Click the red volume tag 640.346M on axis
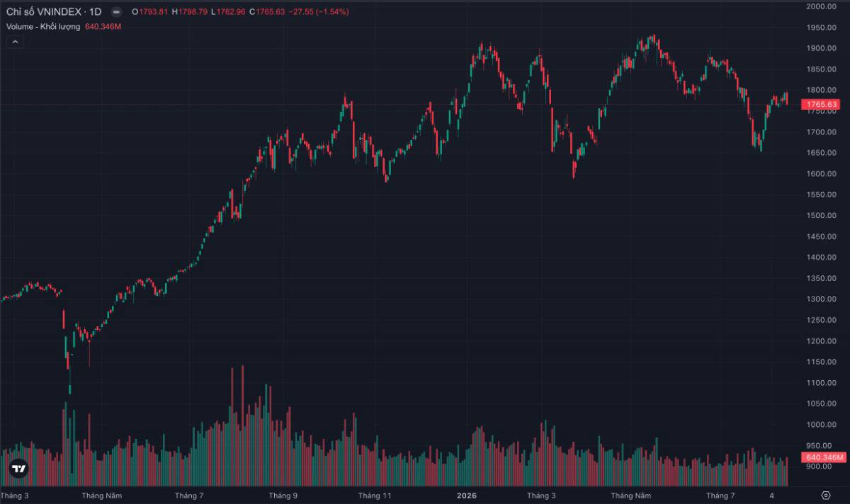 click(824, 457)
